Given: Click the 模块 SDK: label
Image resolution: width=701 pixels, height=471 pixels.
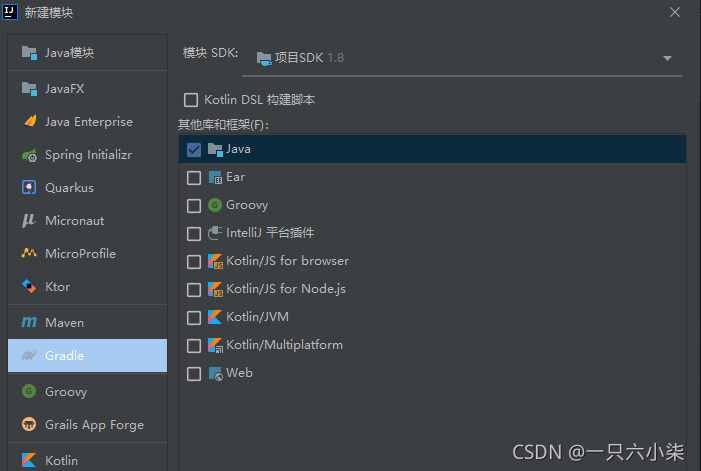Looking at the screenshot, I should point(210,53).
